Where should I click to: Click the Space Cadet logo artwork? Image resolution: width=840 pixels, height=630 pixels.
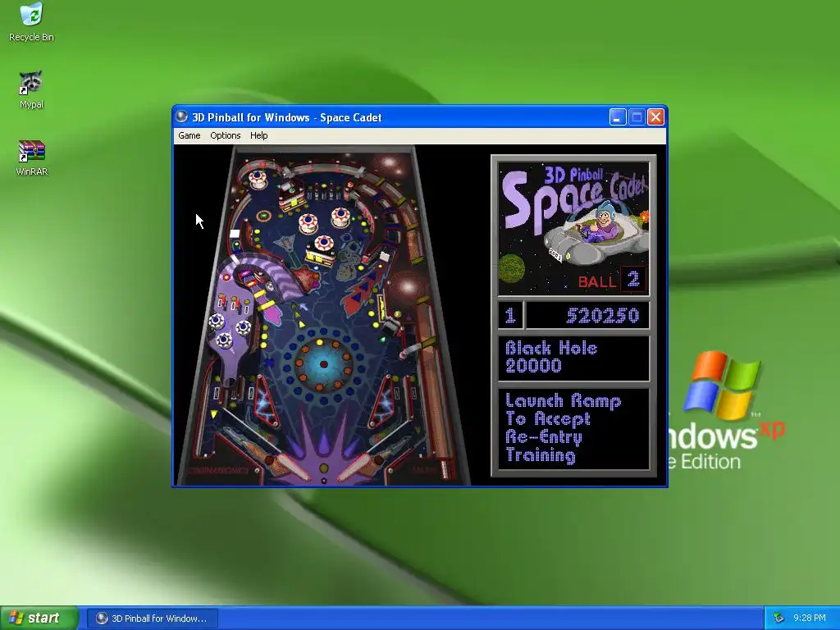pyautogui.click(x=573, y=228)
